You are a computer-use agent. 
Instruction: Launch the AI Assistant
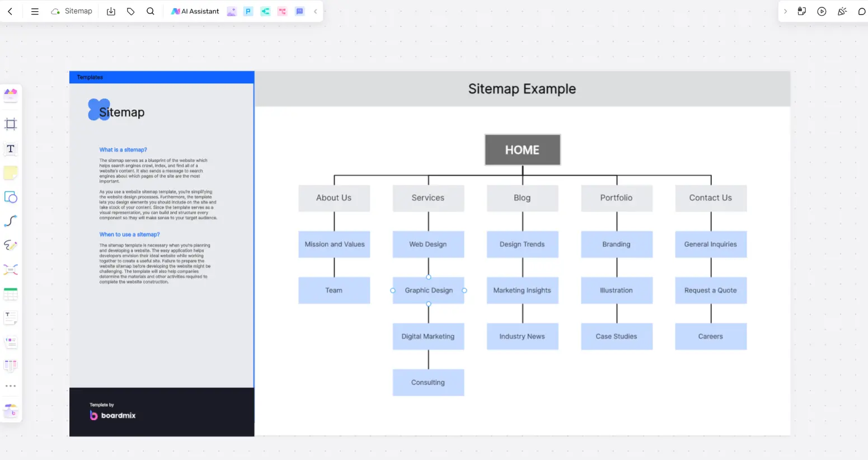click(x=195, y=11)
